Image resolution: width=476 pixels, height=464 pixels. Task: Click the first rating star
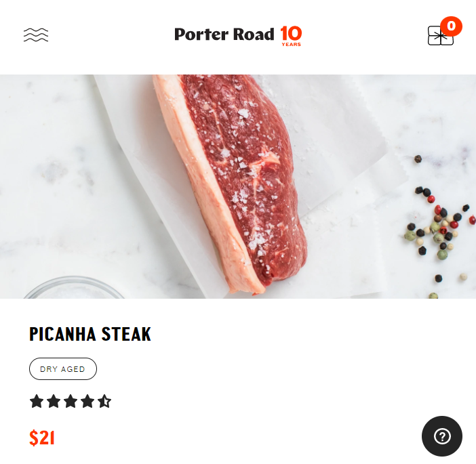[x=37, y=401]
